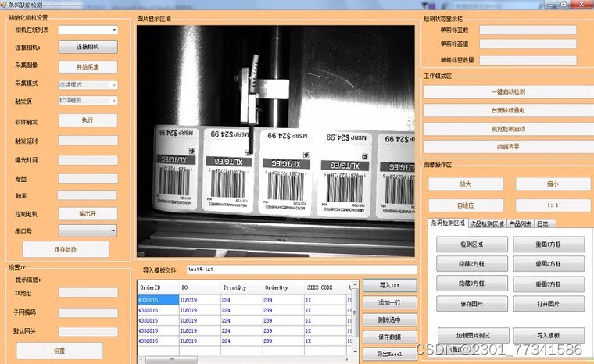
Task: Click the 台面转标通电 button
Action: 508,111
